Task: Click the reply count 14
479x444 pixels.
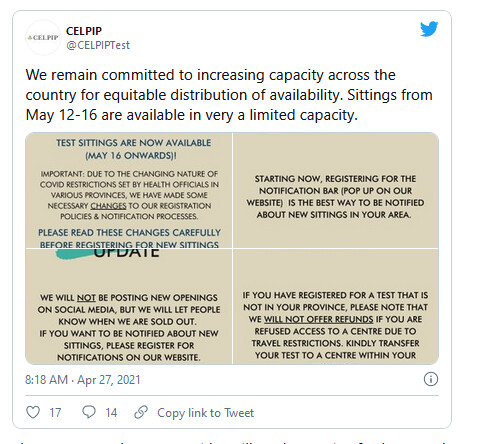Action: tap(111, 413)
